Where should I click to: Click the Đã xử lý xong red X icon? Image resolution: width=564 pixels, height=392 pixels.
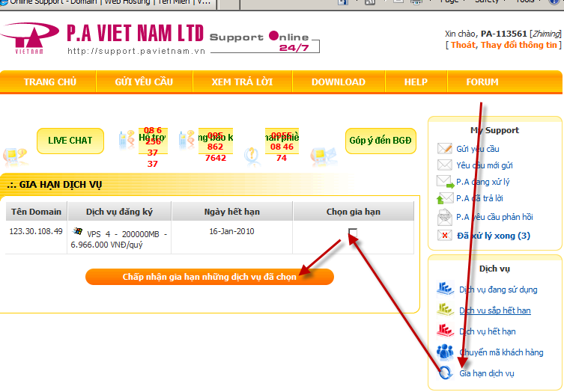tap(445, 236)
